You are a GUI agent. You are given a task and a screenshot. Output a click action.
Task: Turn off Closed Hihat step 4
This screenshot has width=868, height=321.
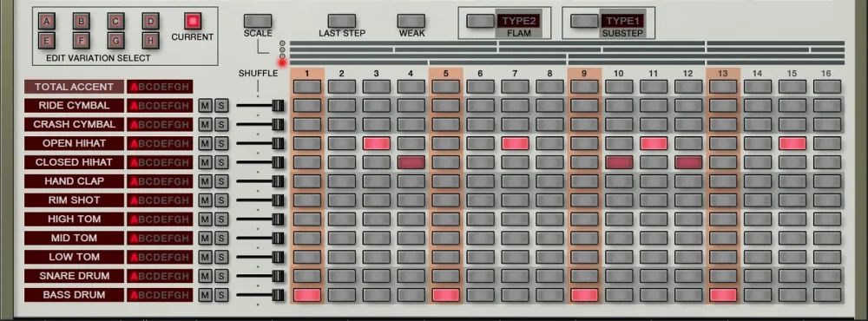[x=411, y=162]
